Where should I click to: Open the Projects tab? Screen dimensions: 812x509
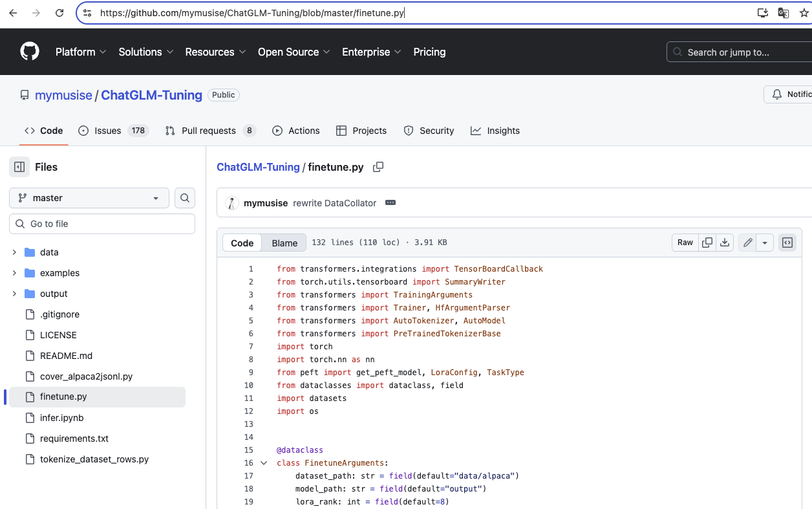point(361,131)
